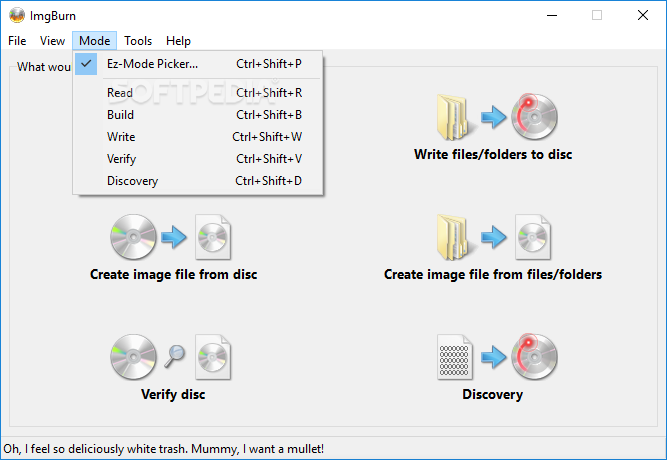Viewport: 667px width, 460px height.
Task: Click the red burning disc icon above Discovery
Action: [x=534, y=357]
